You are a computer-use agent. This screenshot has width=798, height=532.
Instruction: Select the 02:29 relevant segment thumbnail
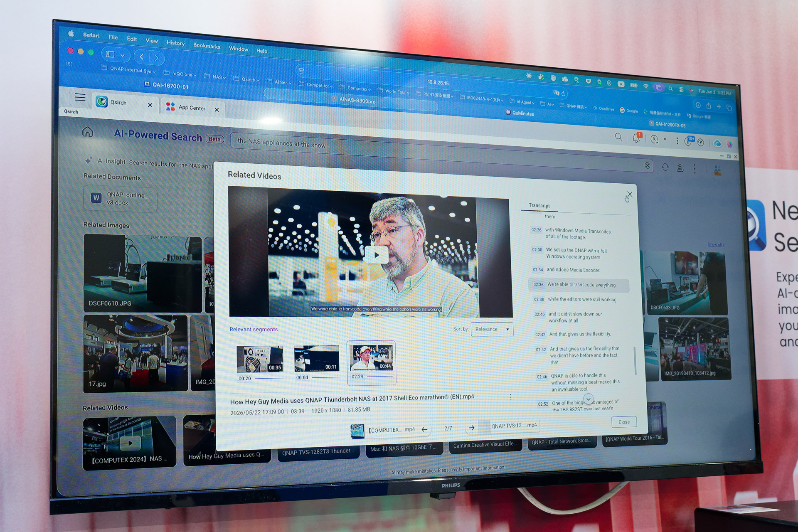point(371,362)
